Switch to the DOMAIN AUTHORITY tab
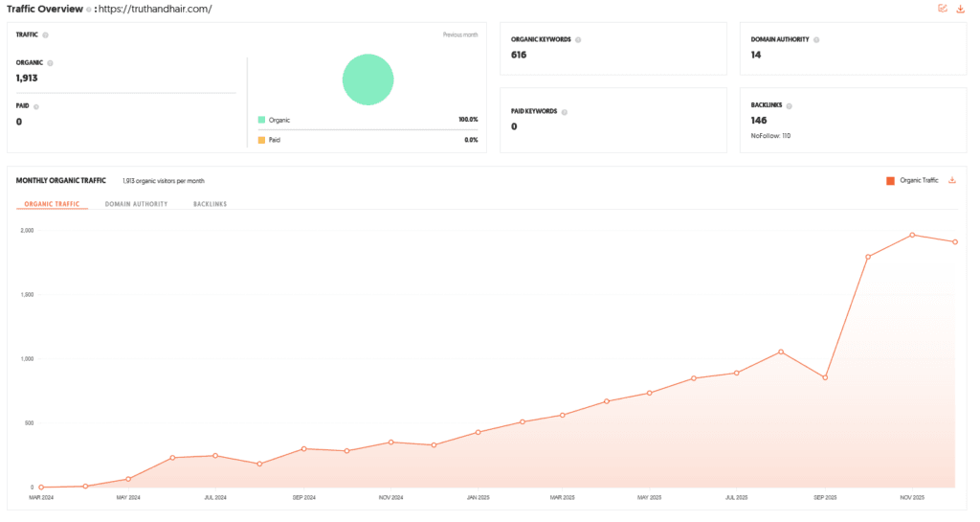The image size is (980, 522). pyautogui.click(x=136, y=204)
